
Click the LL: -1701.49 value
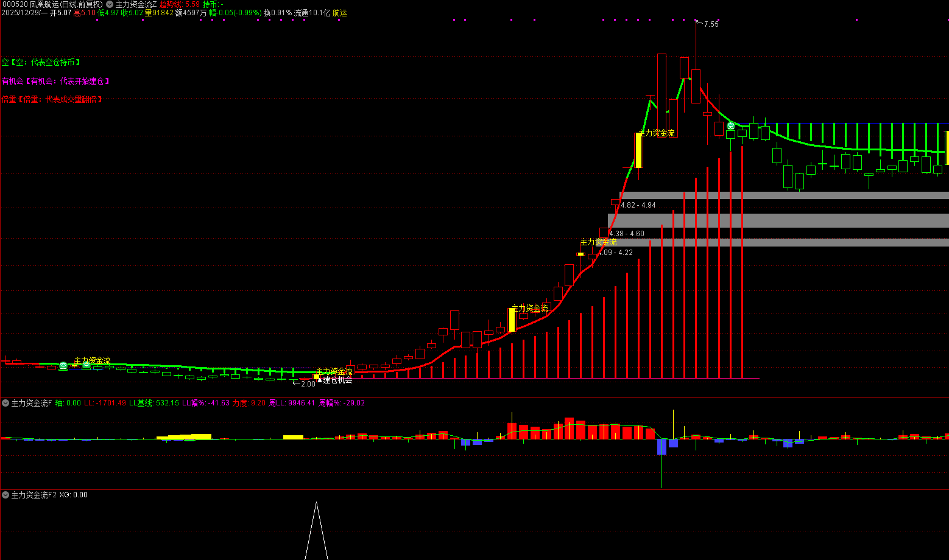tap(105, 403)
